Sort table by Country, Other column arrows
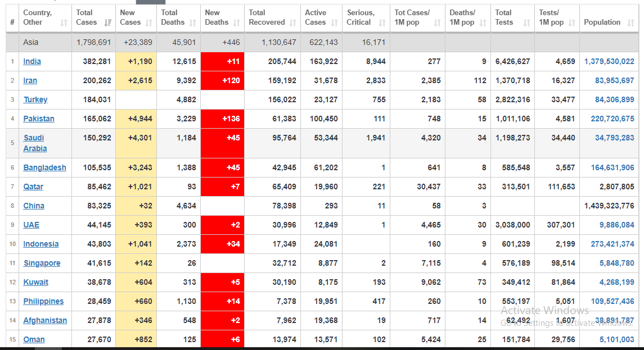This screenshot has height=350, width=644. pyautogui.click(x=64, y=23)
